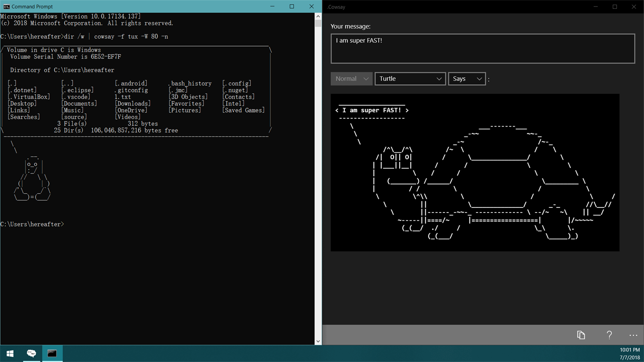This screenshot has width=644, height=362.
Task: Click the [Documents] directory entry
Action: click(79, 103)
